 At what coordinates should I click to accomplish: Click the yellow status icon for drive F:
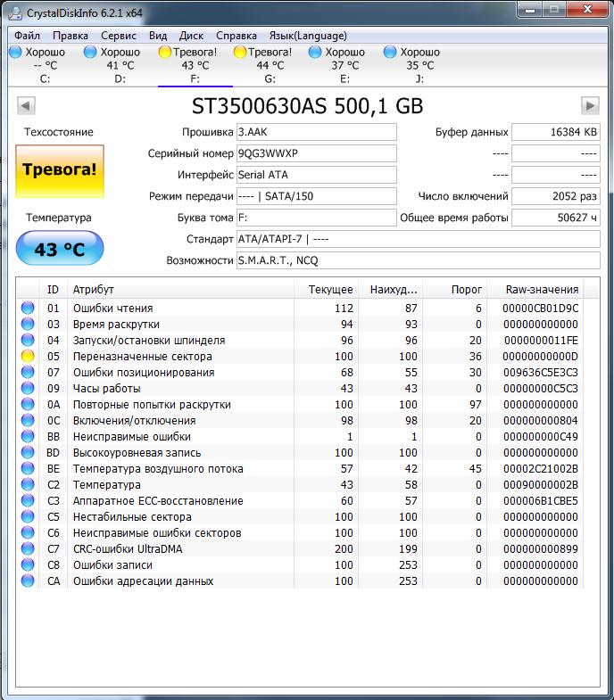coord(165,52)
